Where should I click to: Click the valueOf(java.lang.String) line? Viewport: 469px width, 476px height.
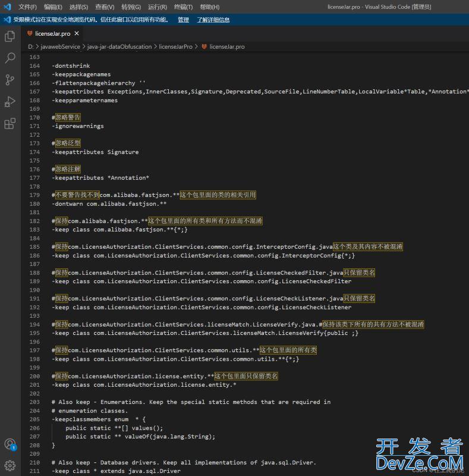pyautogui.click(x=140, y=437)
